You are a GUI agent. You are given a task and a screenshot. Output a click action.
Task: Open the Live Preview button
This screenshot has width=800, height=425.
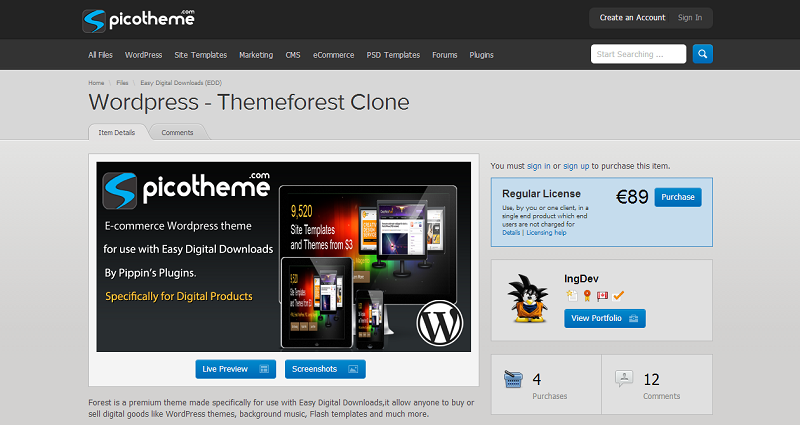coord(235,369)
